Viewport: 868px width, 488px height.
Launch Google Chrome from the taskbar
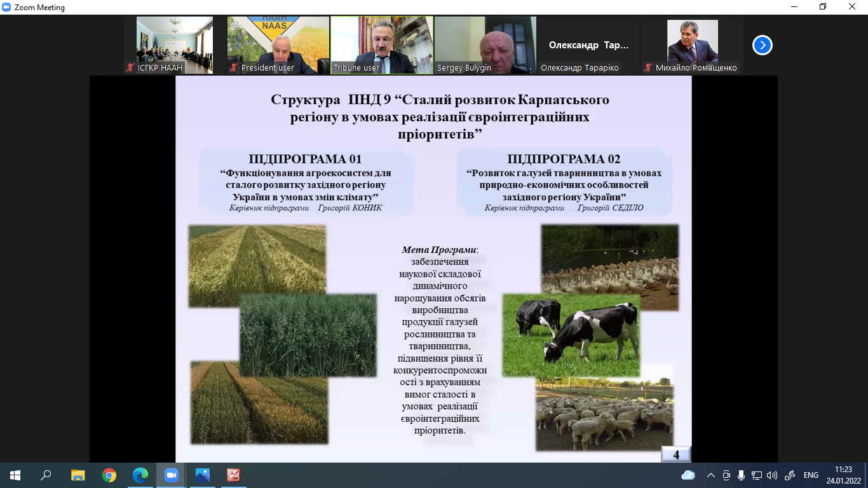point(109,475)
